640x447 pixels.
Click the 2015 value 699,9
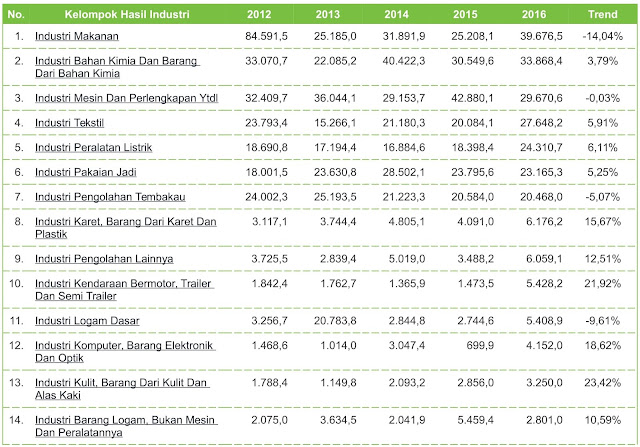(480, 345)
